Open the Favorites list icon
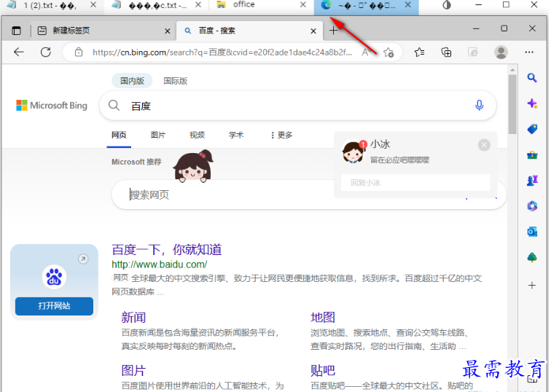 coord(419,52)
